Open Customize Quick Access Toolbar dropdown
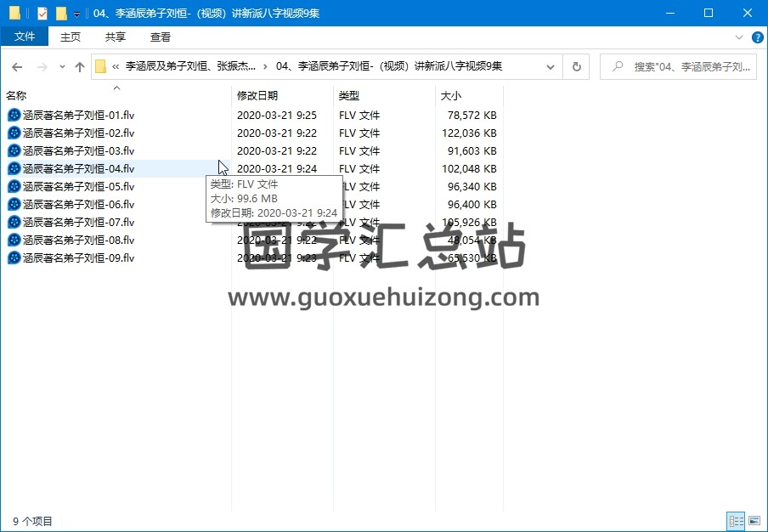The height and width of the screenshot is (532, 768). pos(77,14)
